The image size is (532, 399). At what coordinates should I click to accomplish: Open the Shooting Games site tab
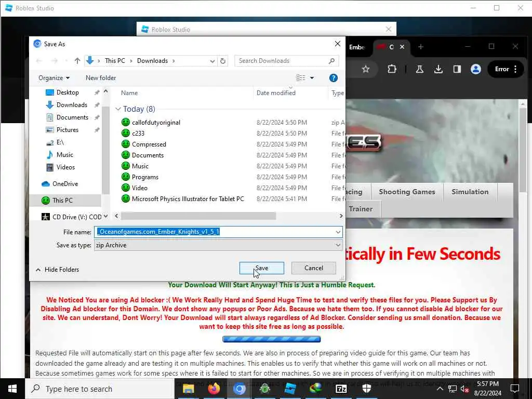[x=407, y=192]
